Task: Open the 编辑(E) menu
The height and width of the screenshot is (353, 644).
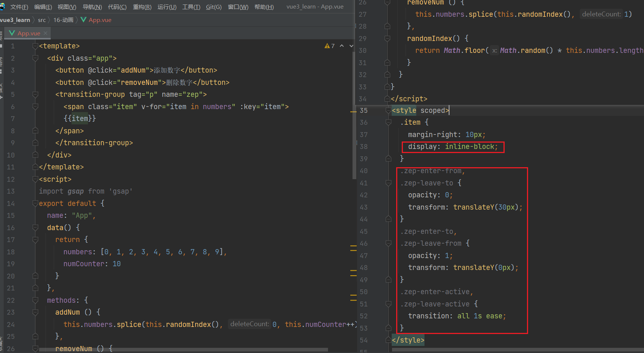Action: pyautogui.click(x=43, y=7)
